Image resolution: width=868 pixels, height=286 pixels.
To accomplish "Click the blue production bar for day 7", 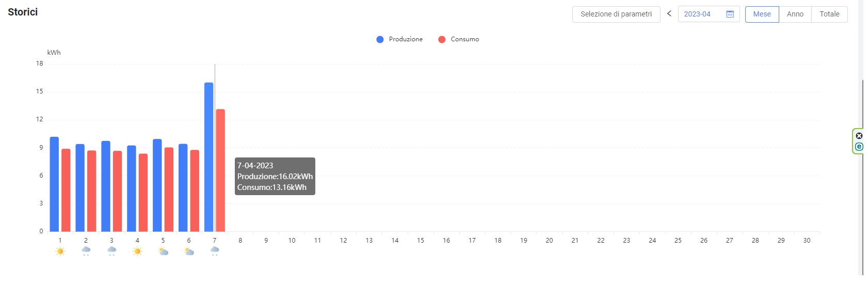I will tap(208, 157).
